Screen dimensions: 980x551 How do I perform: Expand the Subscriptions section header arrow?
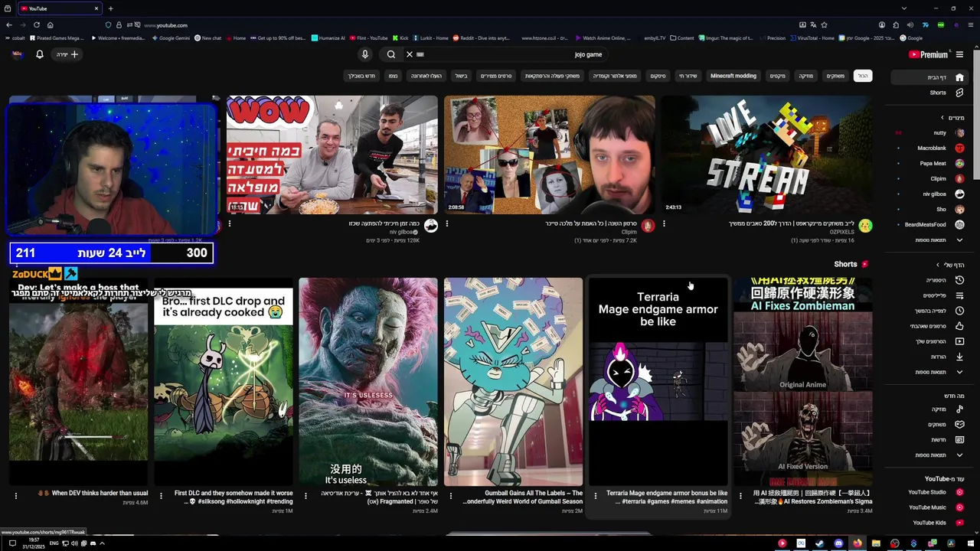click(x=942, y=118)
